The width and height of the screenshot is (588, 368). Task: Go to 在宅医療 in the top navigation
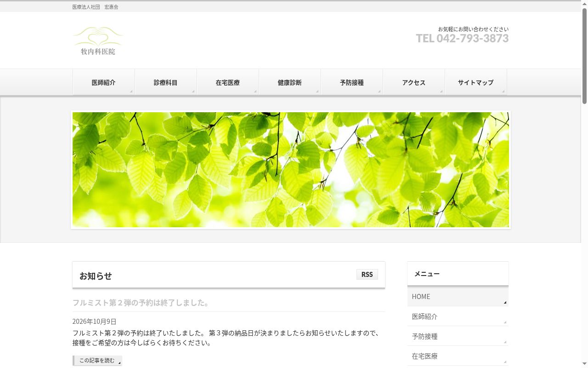click(x=227, y=82)
